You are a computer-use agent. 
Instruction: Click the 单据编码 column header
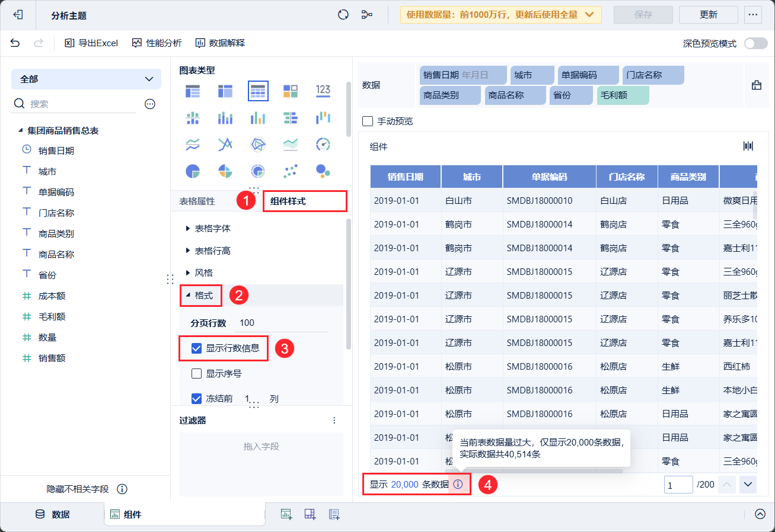pyautogui.click(x=550, y=177)
